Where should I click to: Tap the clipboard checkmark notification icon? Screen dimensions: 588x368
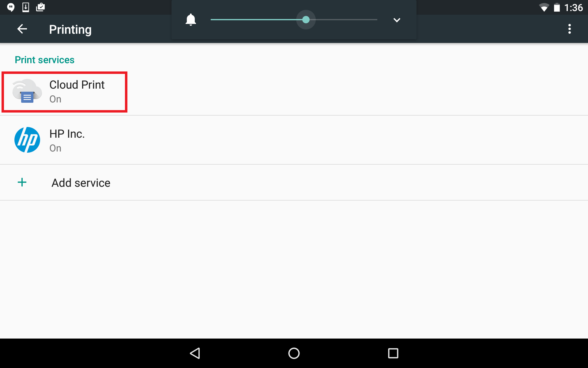[40, 7]
